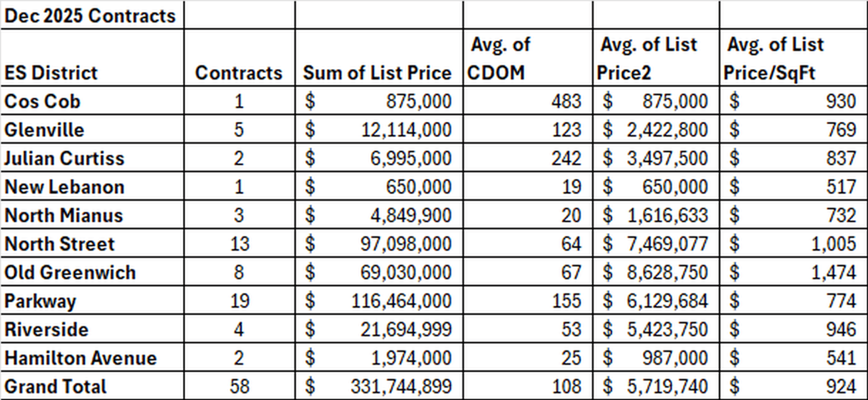Select the Grand Total sum 331,744,899
The height and width of the screenshot is (400, 868).
click(x=401, y=387)
